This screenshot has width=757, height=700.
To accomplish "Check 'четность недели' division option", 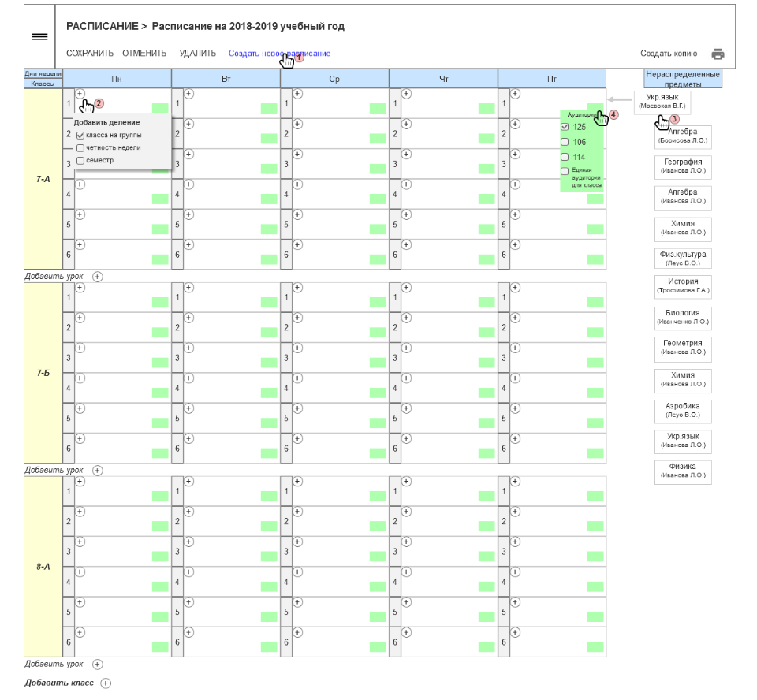I will pyautogui.click(x=80, y=148).
